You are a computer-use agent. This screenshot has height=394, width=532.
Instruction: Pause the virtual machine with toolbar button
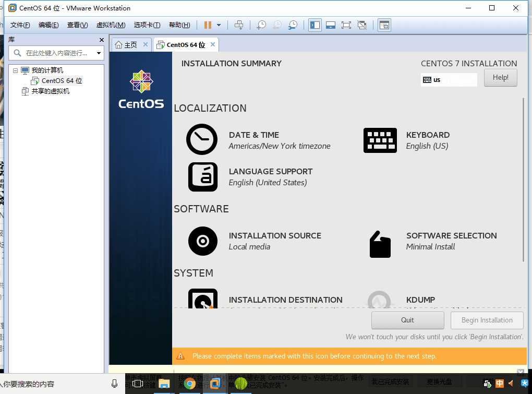(x=208, y=25)
